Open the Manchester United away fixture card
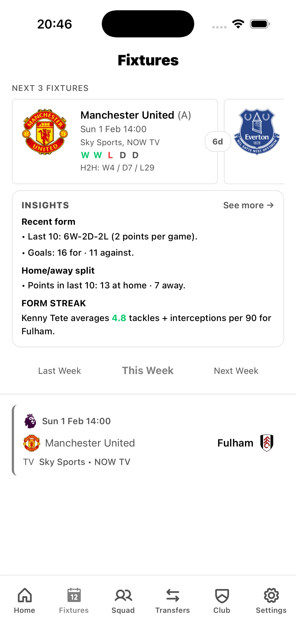Screen dimensions: 296x644 (115, 141)
